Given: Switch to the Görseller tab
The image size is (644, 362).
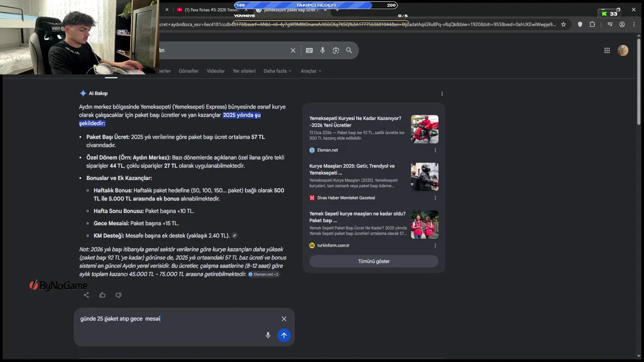Looking at the screenshot, I should click(x=189, y=71).
